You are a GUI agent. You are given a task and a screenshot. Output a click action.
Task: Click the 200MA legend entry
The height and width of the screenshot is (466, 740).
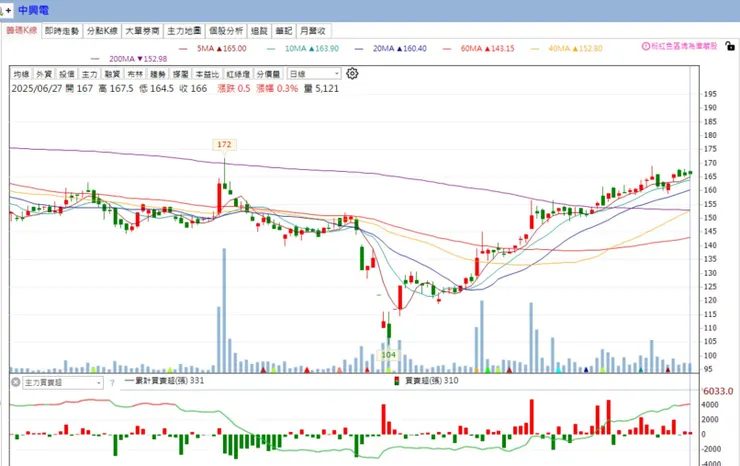click(129, 59)
